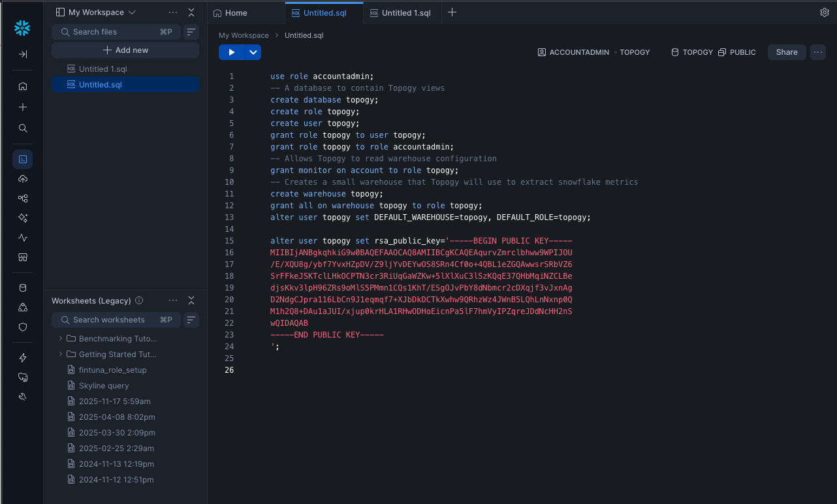837x504 pixels.
Task: Click the Snowflake logo icon
Action: (22, 27)
